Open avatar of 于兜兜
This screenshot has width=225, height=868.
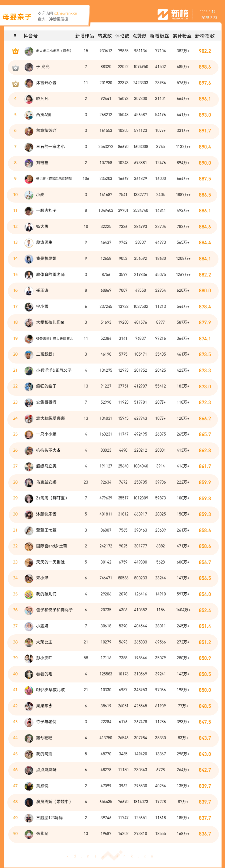29,67
